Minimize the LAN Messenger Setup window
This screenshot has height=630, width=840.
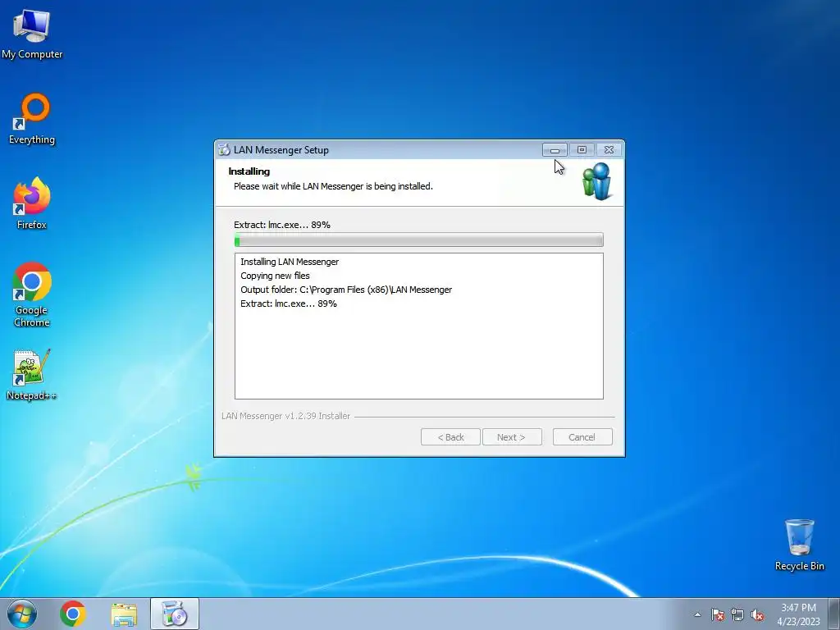tap(555, 150)
